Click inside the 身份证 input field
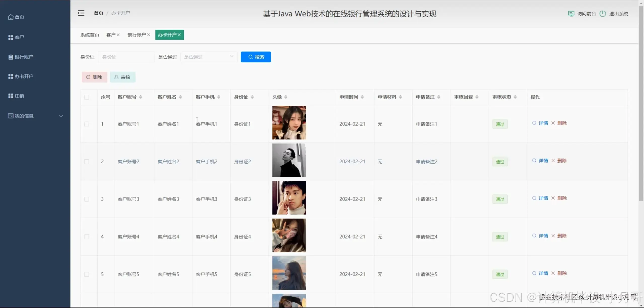This screenshot has height=308, width=644. pos(126,57)
